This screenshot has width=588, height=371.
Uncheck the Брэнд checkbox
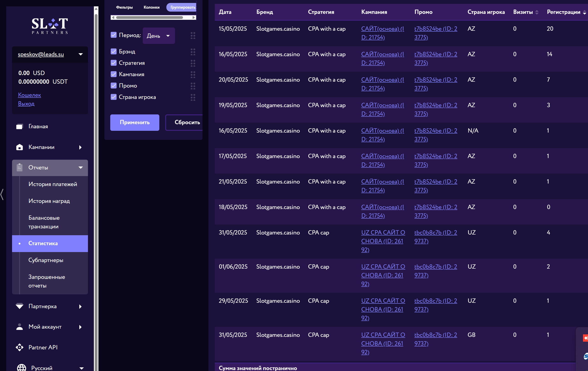(114, 51)
